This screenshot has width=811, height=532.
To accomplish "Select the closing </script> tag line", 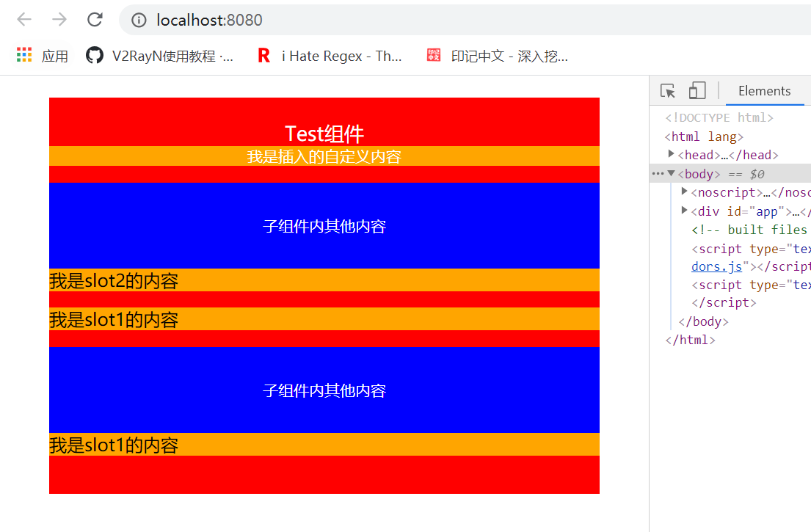I will tap(724, 303).
